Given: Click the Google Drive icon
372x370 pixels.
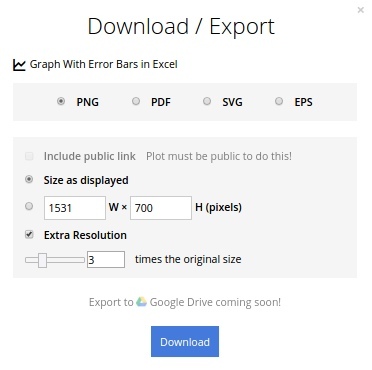Looking at the screenshot, I should click(141, 302).
